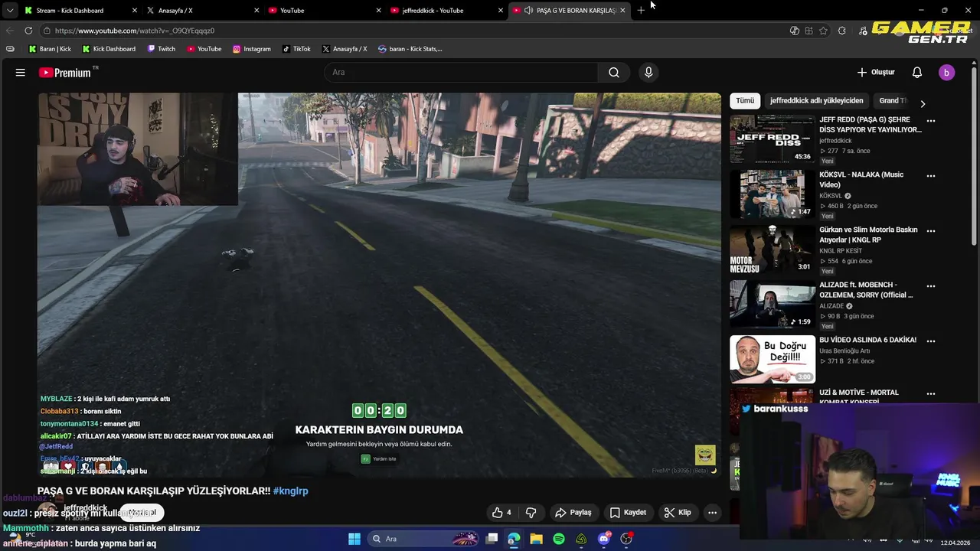Open options menu for Gürkan ve Slim video
980x551 pixels.
click(x=931, y=231)
